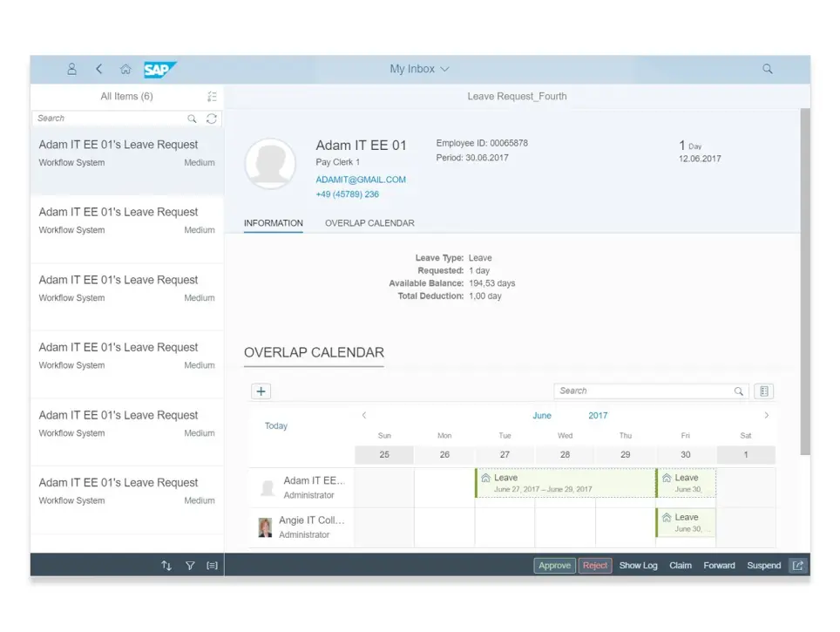Approve the leave request
The width and height of the screenshot is (840, 632).
554,566
